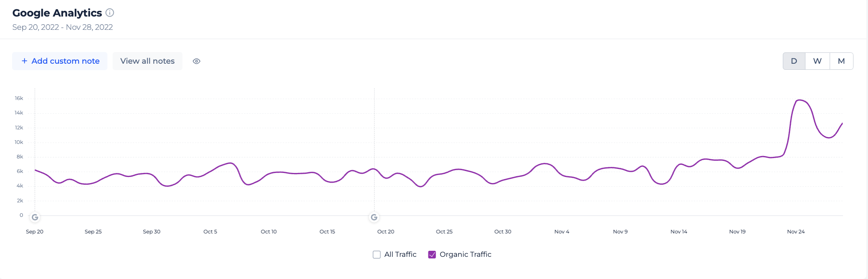
Task: Add a custom note
Action: pyautogui.click(x=60, y=61)
